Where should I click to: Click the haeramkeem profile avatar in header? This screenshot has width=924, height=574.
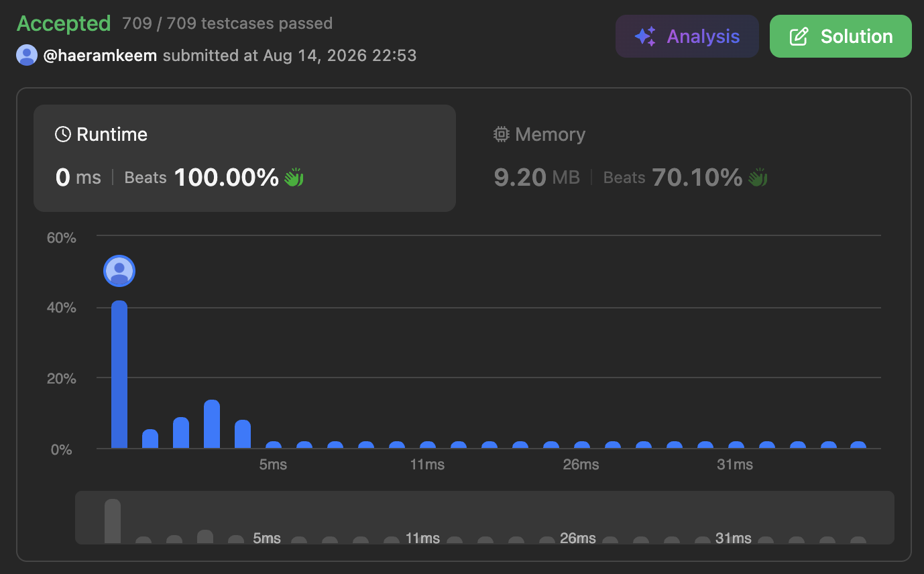[27, 54]
